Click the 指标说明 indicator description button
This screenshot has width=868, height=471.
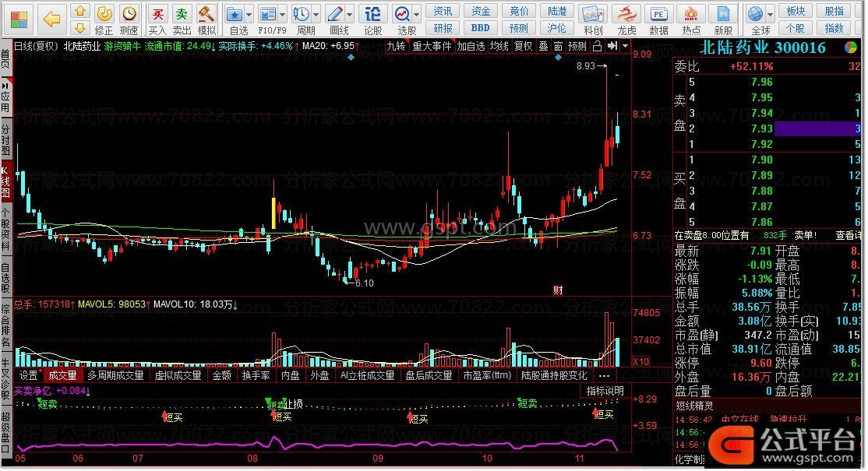click(605, 391)
